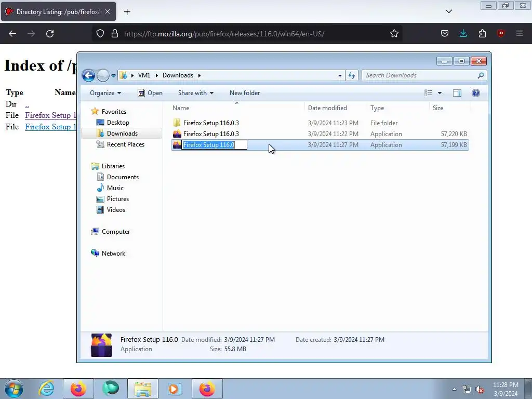Toggle the preview pane button
This screenshot has height=399, width=532.
coord(457,93)
